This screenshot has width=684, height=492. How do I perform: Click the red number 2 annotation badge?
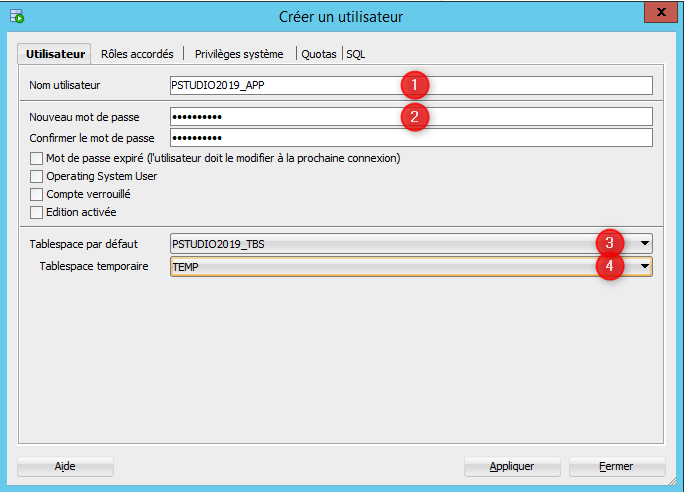[x=415, y=116]
